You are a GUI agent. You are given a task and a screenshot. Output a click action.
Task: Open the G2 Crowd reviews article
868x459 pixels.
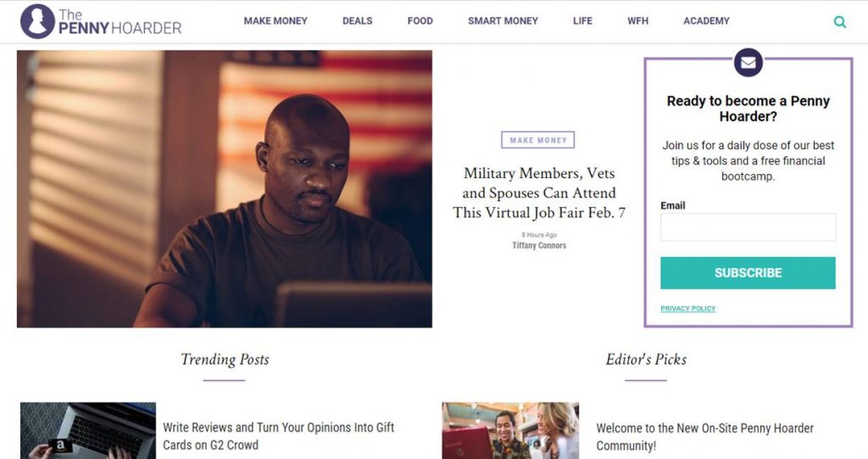(x=278, y=436)
